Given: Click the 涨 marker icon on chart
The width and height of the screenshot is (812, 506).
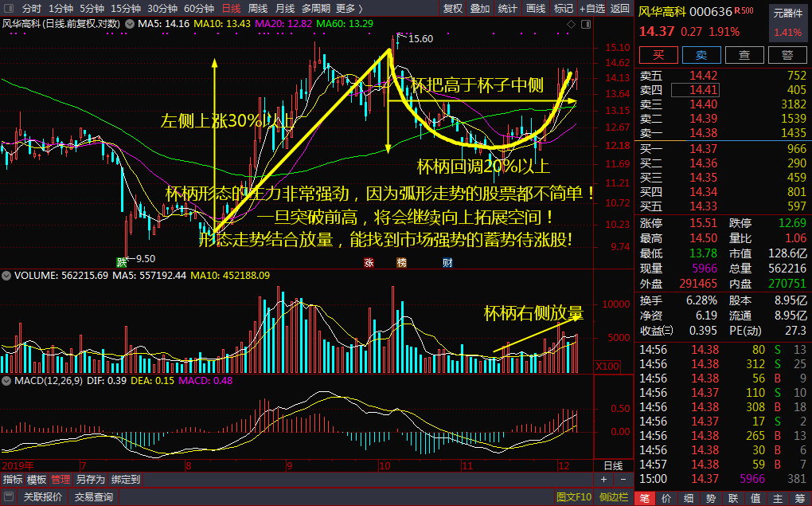Looking at the screenshot, I should [369, 261].
